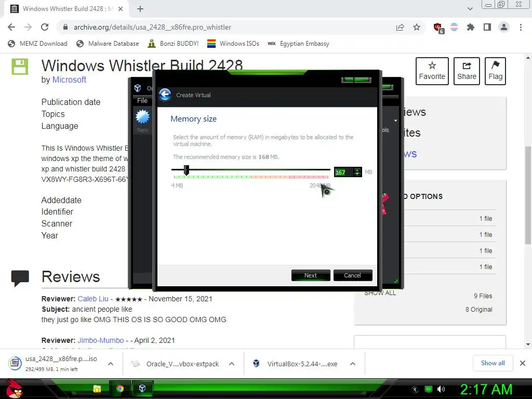Click the usa_2428 iso download item

tap(54, 363)
